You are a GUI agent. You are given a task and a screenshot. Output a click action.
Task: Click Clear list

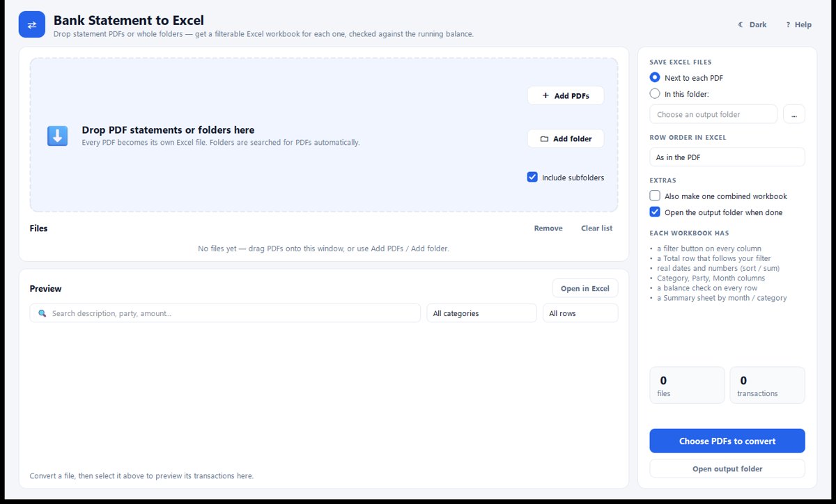pos(597,228)
